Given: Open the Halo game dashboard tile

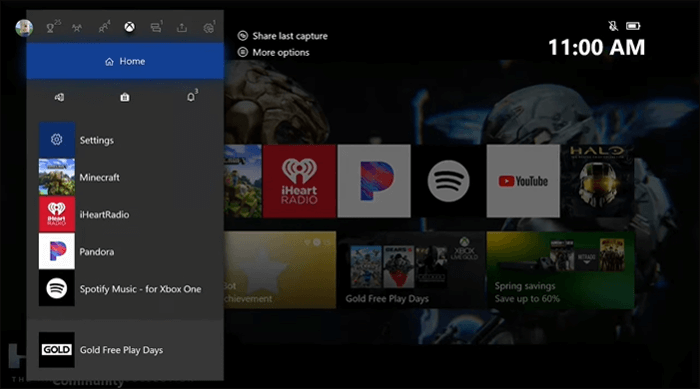Looking at the screenshot, I should pos(597,181).
